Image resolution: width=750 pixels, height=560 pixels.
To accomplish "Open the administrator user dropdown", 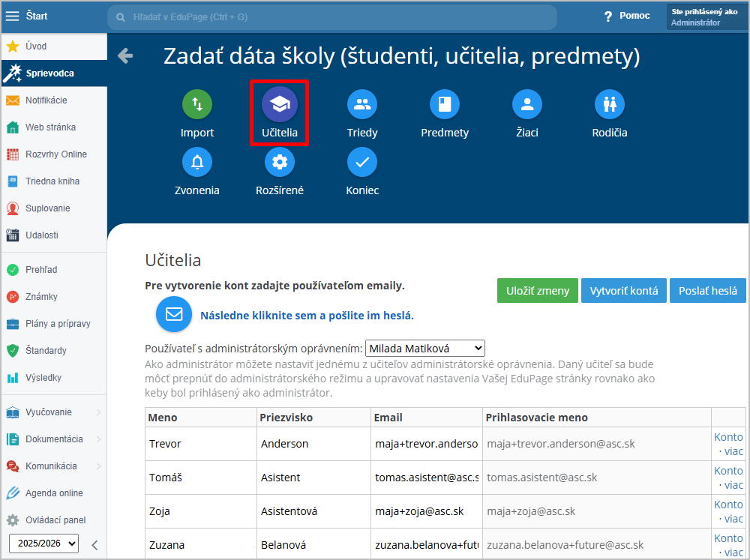I will (425, 349).
